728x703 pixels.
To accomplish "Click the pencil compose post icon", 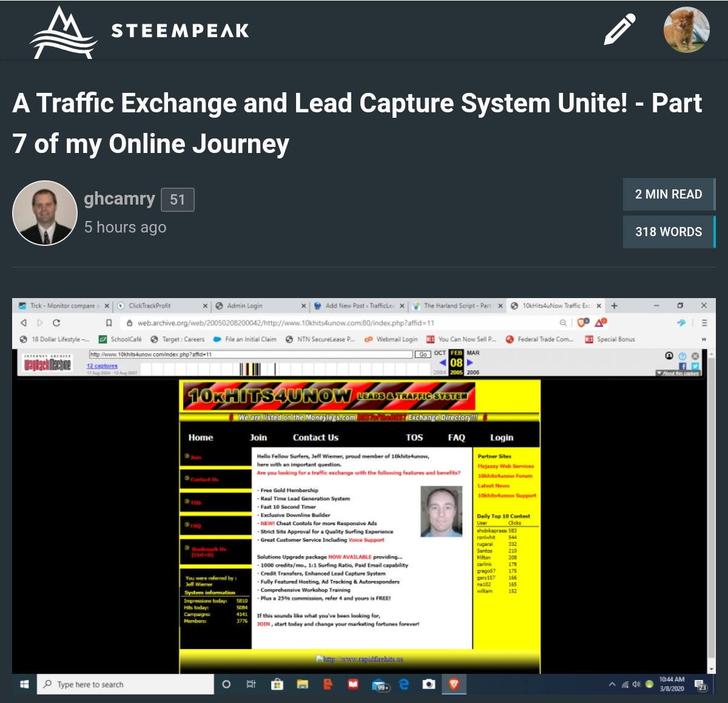I will pos(619,30).
